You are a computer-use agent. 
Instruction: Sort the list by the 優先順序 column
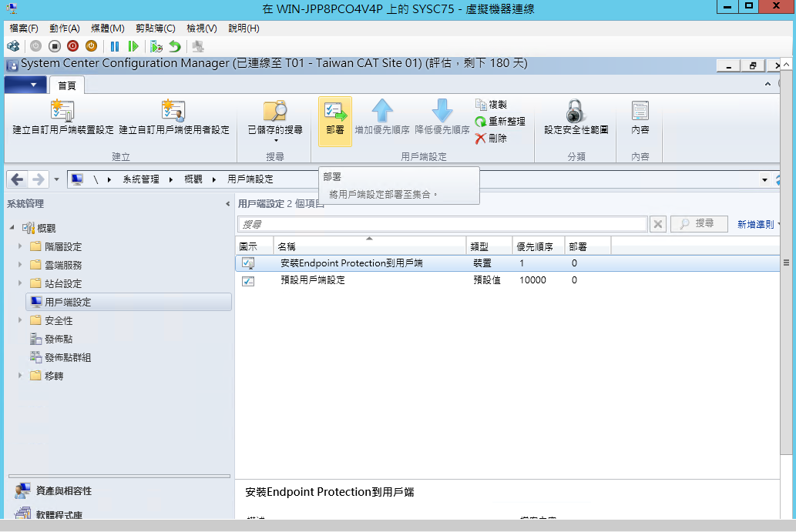click(538, 246)
